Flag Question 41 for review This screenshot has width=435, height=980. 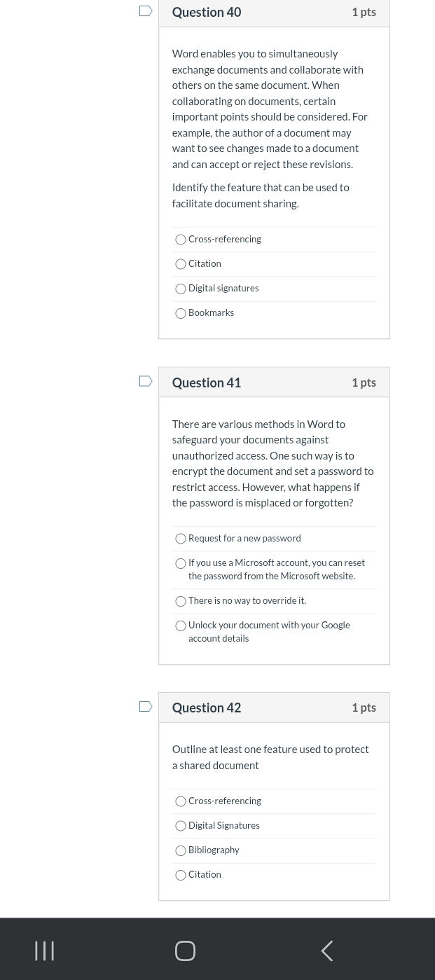pyautogui.click(x=145, y=381)
